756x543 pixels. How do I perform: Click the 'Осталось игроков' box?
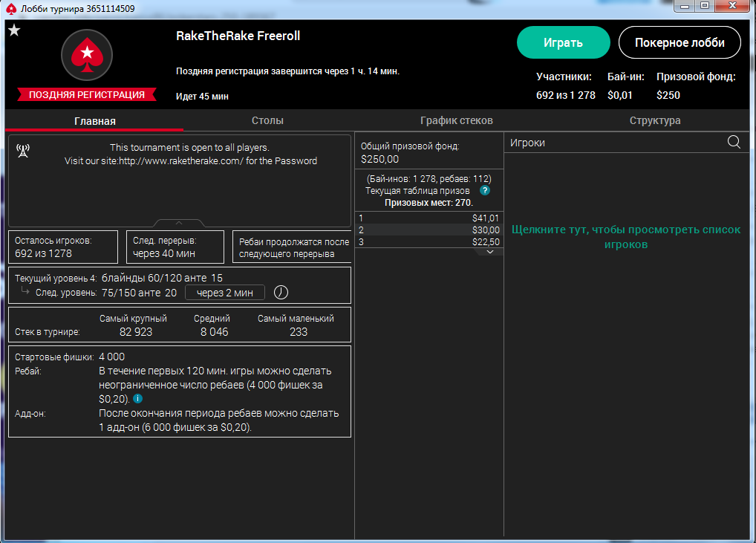point(63,247)
